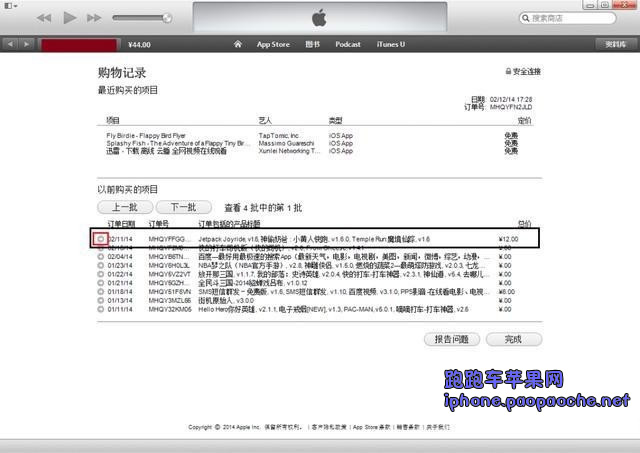Select the Splashy Fish item row

tap(178, 143)
